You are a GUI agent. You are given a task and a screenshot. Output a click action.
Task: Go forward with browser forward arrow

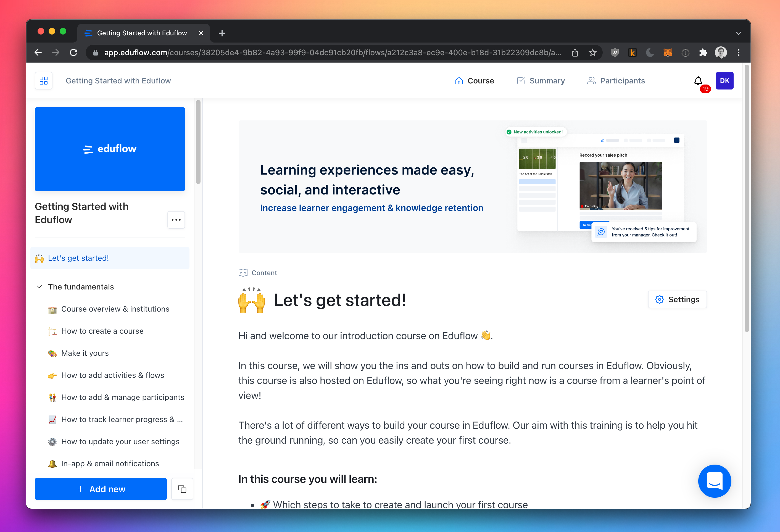tap(56, 53)
